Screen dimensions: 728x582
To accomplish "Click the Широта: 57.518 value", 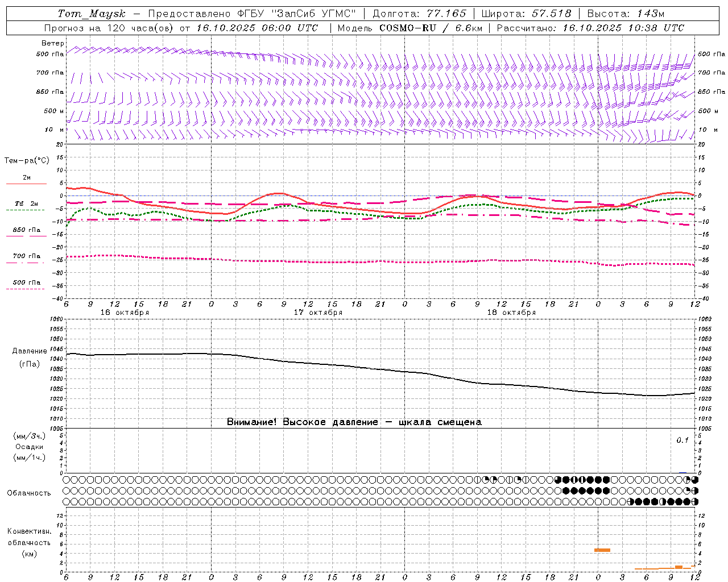I will point(526,14).
